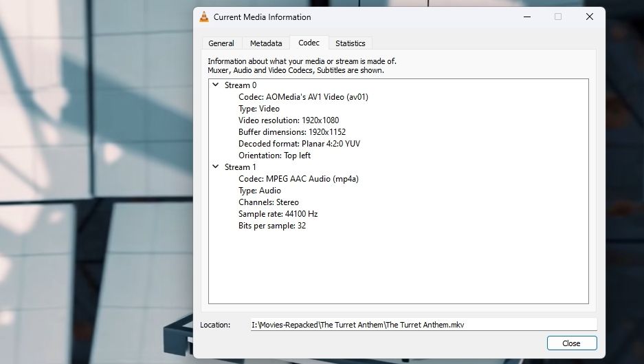Select the Codec tab
The height and width of the screenshot is (364, 644).
pyautogui.click(x=309, y=43)
